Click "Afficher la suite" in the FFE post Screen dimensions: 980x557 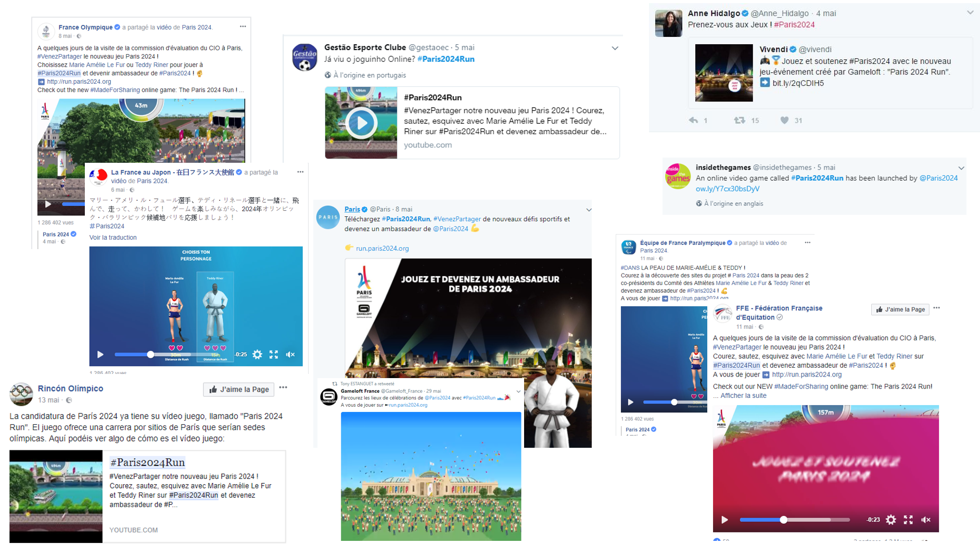(x=743, y=396)
